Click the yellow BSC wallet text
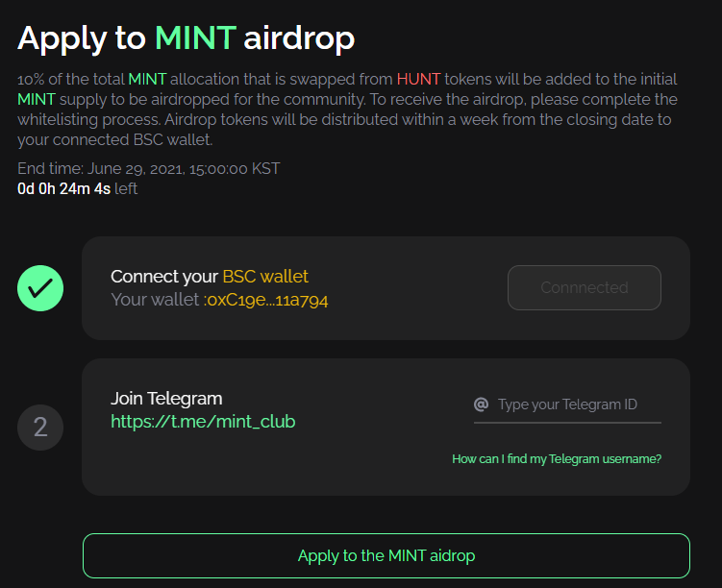 point(265,277)
